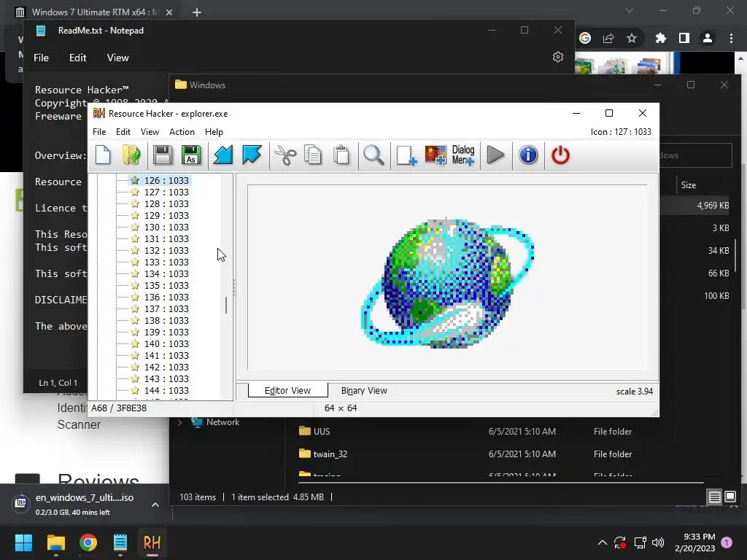Click the blue Info icon
747x560 pixels.
click(528, 155)
